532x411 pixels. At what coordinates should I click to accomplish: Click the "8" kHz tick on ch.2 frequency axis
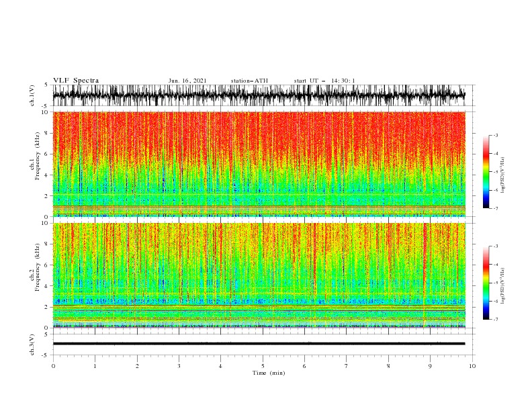pos(46,244)
